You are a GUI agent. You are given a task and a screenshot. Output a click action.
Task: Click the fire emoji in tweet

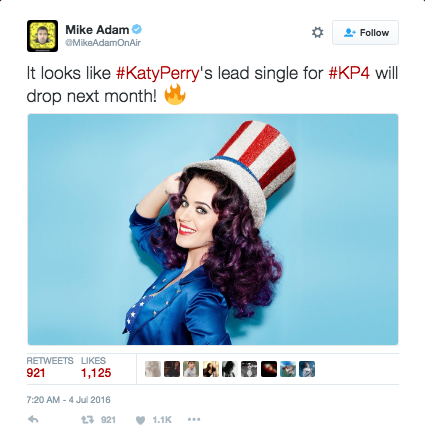175,95
